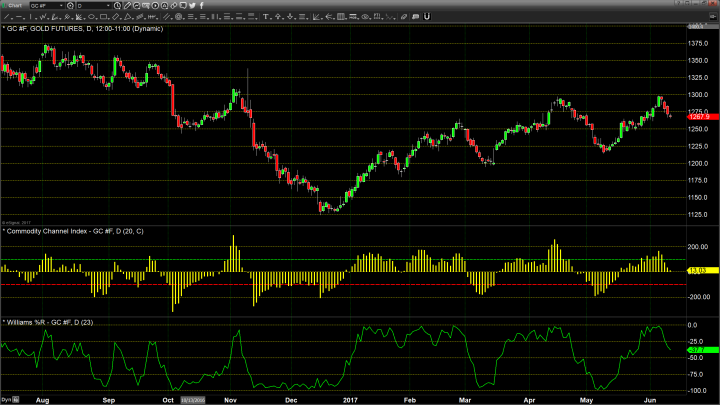720x405 pixels.
Task: Select the vertical line drawing tool
Action: [x=30, y=17]
